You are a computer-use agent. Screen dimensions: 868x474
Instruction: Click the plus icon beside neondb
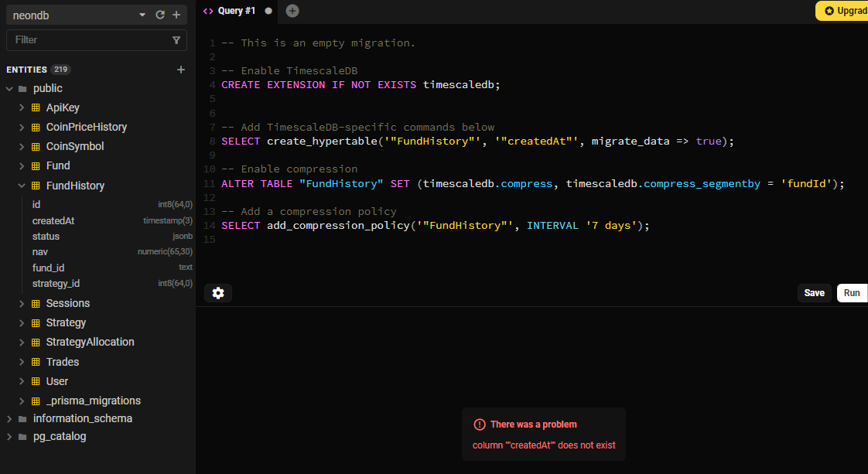pyautogui.click(x=176, y=15)
